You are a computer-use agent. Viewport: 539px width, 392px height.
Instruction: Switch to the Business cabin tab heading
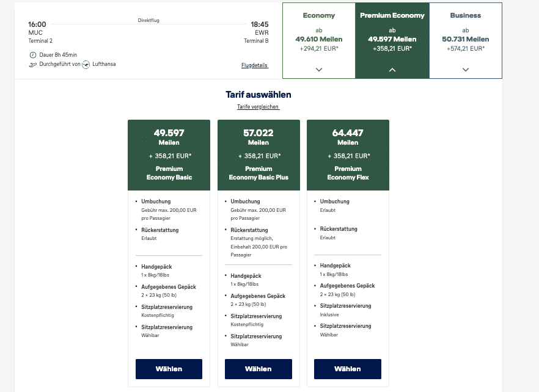point(466,15)
